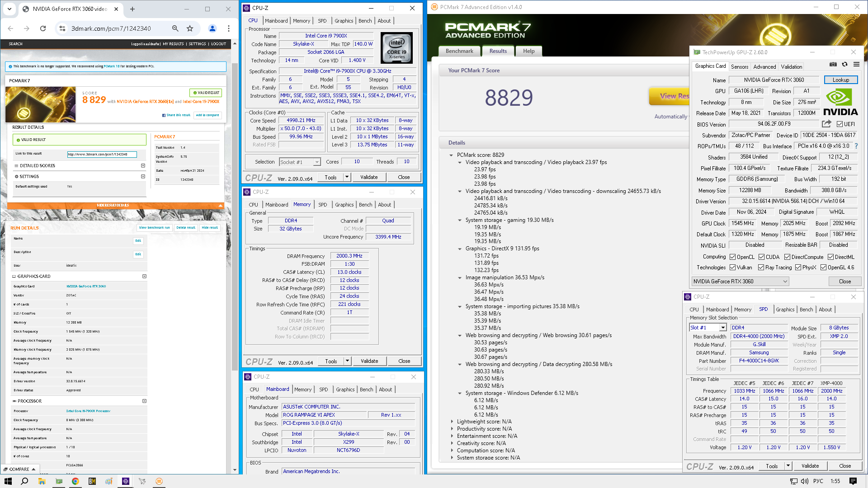Click the Chrome scrollbar up arrow
The height and width of the screenshot is (488, 868).
click(x=235, y=44)
